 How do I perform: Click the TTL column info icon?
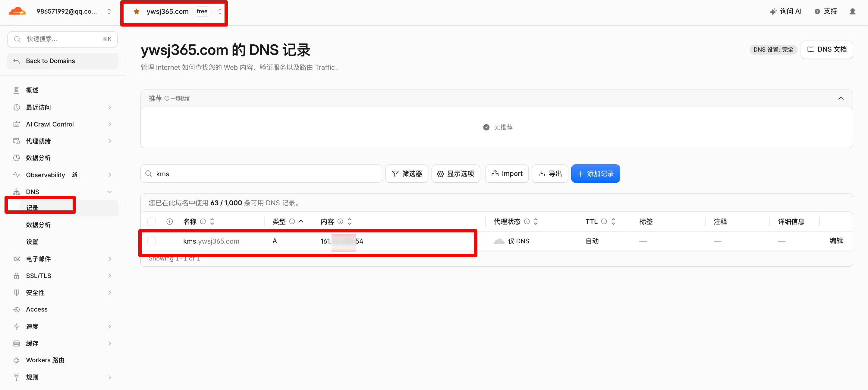point(604,221)
